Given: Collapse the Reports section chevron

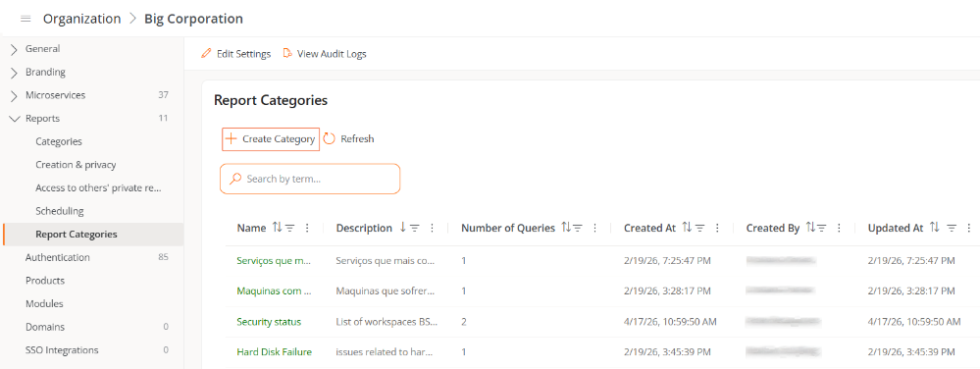Looking at the screenshot, I should coord(15,119).
